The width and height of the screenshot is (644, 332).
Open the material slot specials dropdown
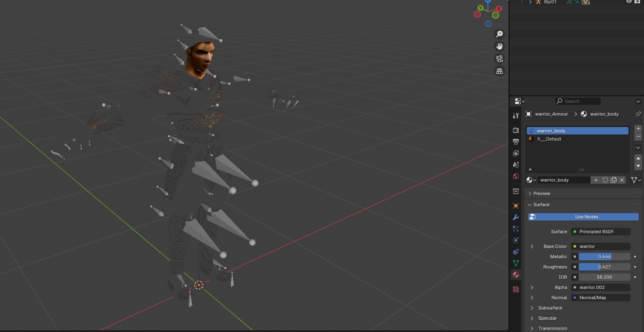click(638, 148)
